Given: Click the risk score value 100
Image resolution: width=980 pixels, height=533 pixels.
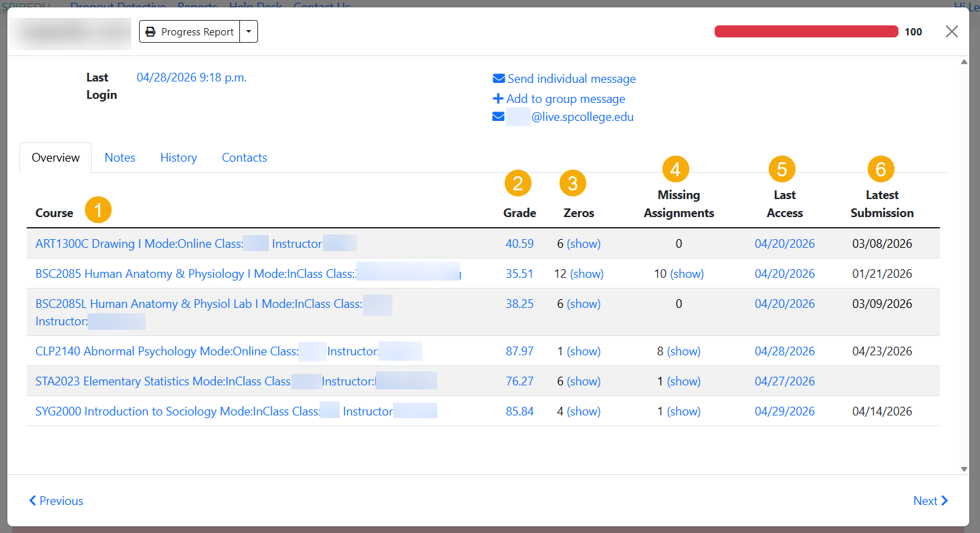Looking at the screenshot, I should click(913, 31).
